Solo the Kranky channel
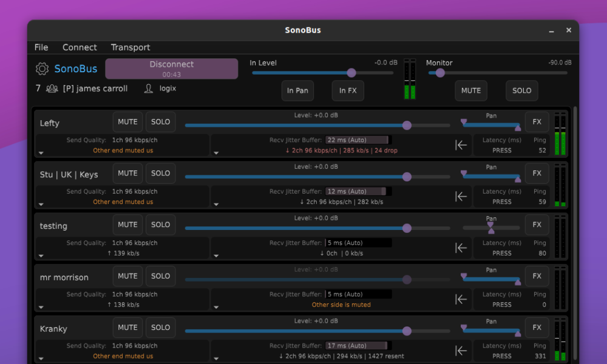This screenshot has height=364, width=607. (161, 328)
